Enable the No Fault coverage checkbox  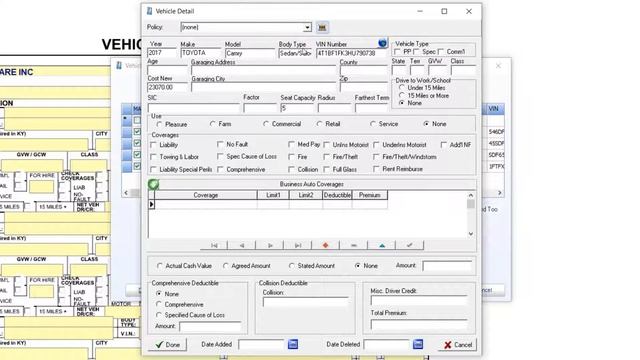(220, 144)
